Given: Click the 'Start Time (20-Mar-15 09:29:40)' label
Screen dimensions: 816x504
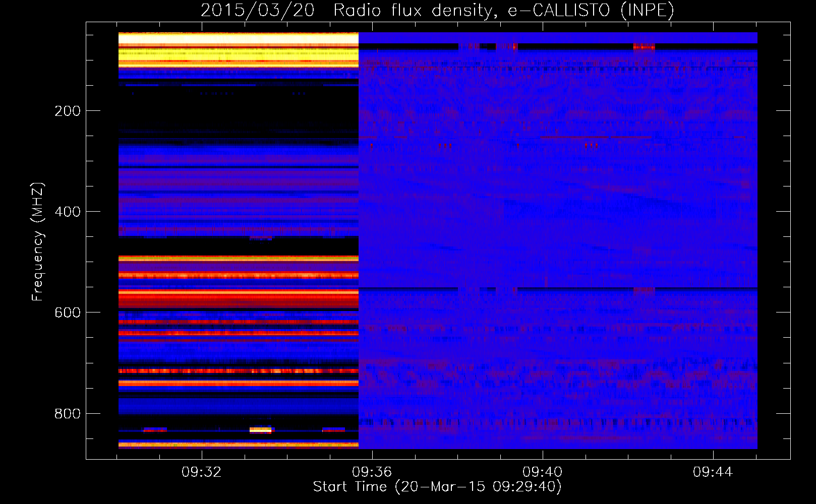Looking at the screenshot, I should point(437,487).
